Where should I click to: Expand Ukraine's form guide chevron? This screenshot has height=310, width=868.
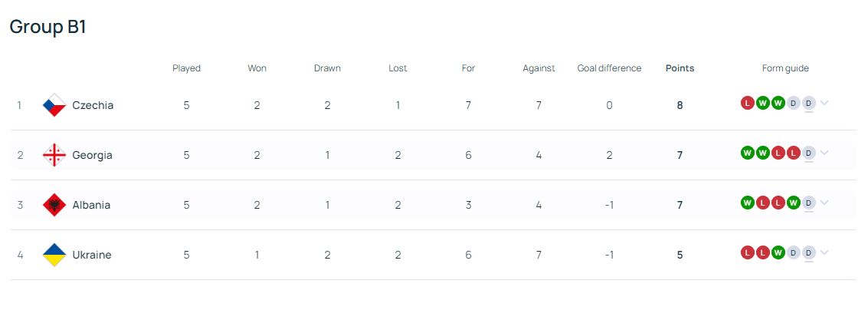824,252
